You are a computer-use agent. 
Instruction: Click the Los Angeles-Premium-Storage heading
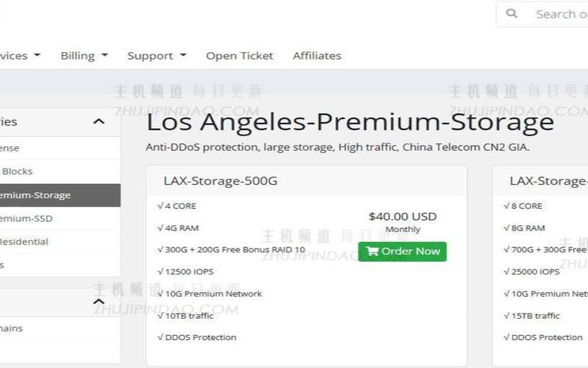click(x=350, y=121)
